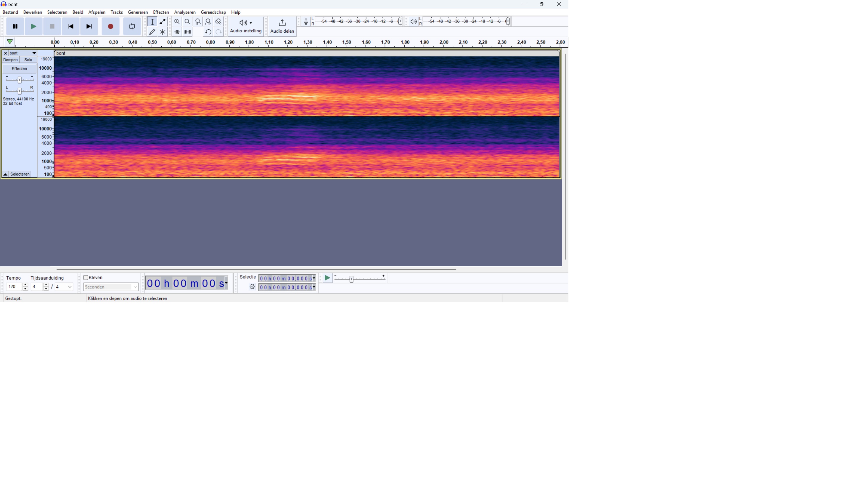Close the bont track with X
Screen dimensions: 868x503
6,53
